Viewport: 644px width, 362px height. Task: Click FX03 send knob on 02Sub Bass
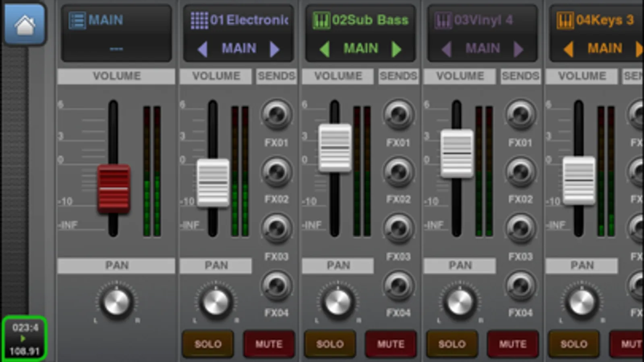click(x=398, y=228)
